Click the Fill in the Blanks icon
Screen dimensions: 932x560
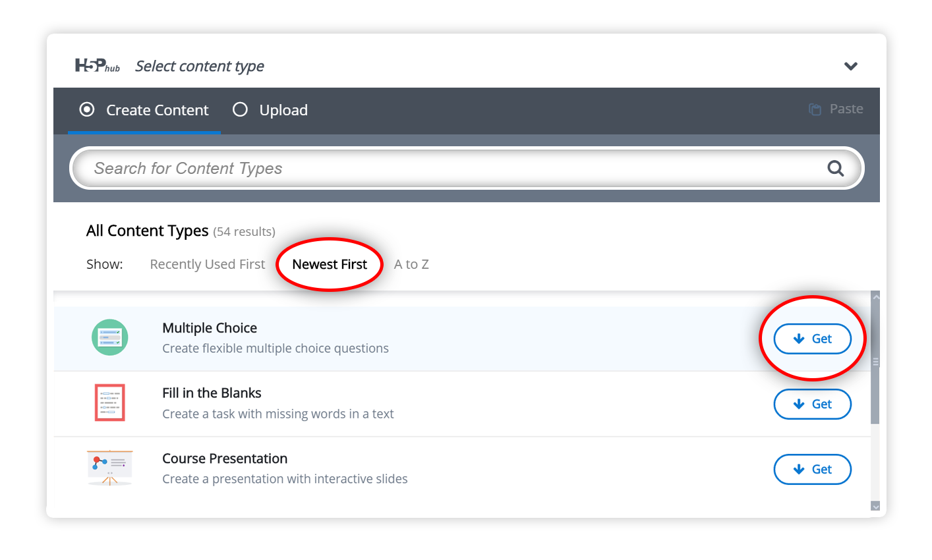[x=109, y=403]
